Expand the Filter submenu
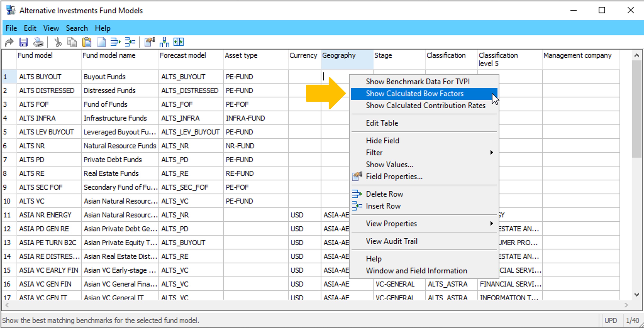The height and width of the screenshot is (328, 644). 424,153
